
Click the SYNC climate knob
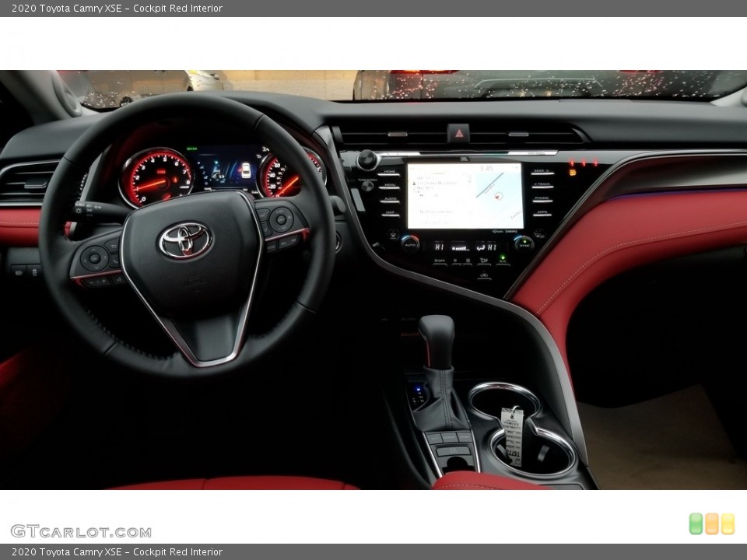524,243
